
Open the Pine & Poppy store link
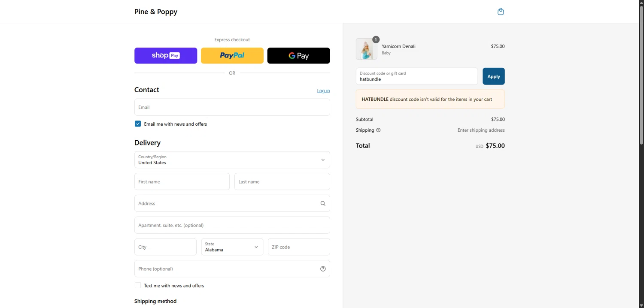pos(156,12)
